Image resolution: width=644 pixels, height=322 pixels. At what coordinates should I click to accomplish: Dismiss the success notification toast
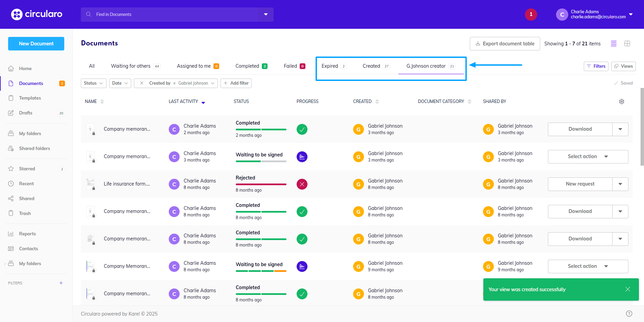point(627,289)
